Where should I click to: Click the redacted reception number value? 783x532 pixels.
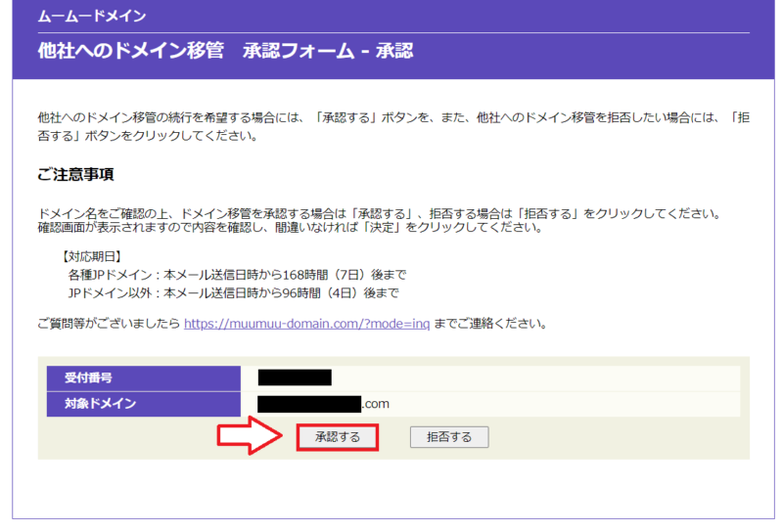tap(295, 377)
